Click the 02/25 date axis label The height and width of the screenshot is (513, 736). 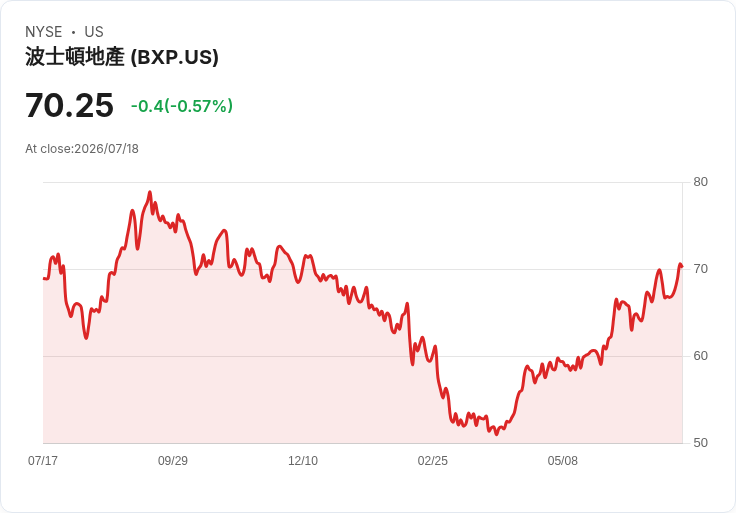[433, 460]
